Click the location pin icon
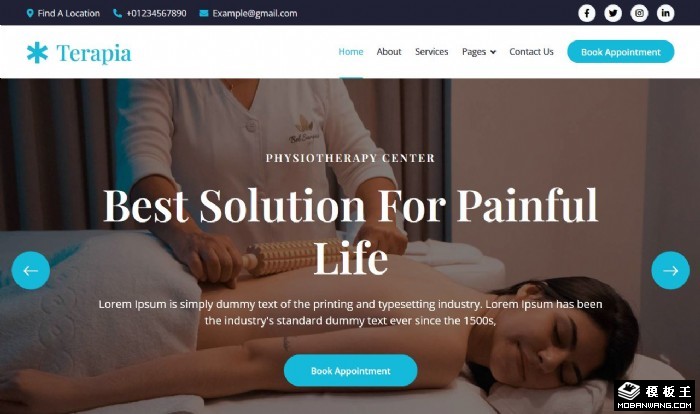 pyautogui.click(x=30, y=13)
